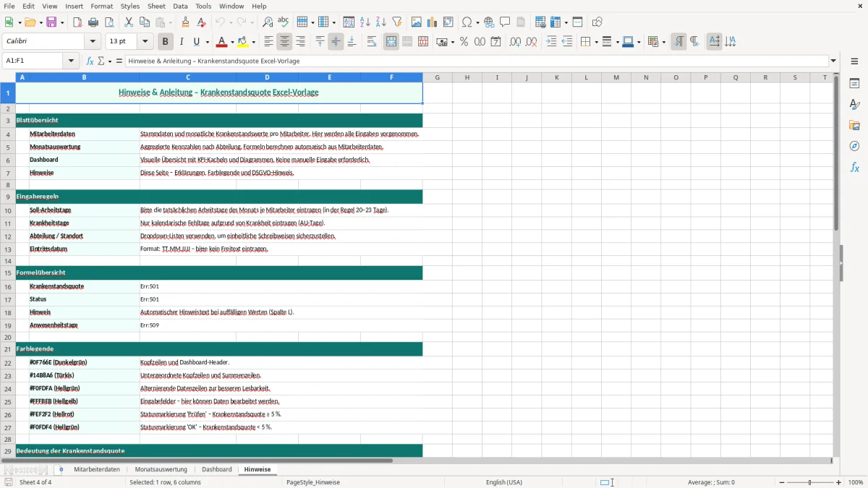
Task: Toggle Center Horizontally alignment
Action: pos(284,42)
